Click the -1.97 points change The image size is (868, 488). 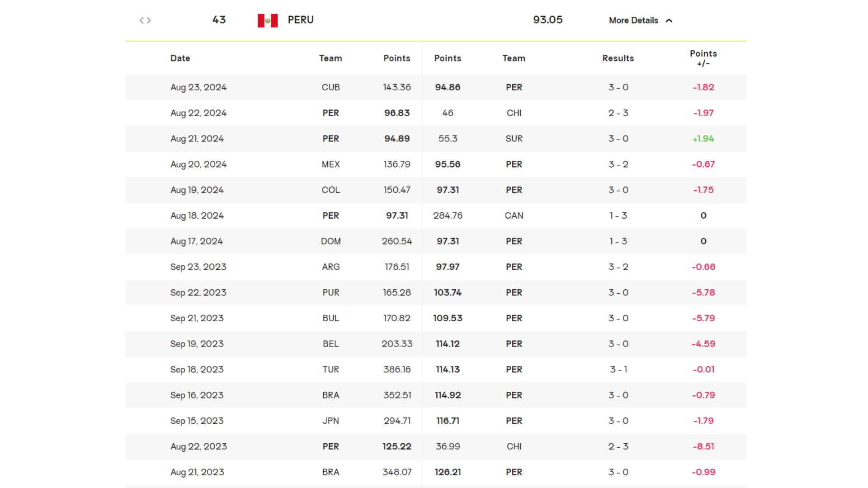point(703,113)
